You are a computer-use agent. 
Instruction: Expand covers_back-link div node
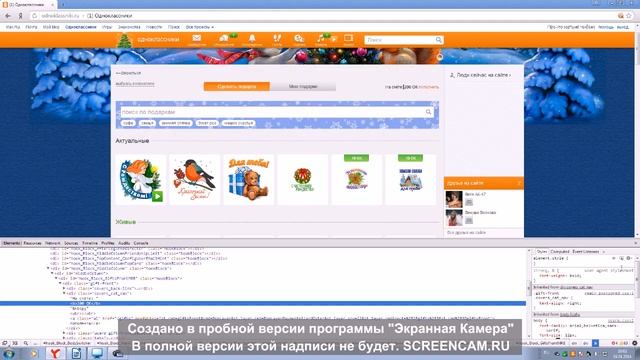tap(64, 288)
